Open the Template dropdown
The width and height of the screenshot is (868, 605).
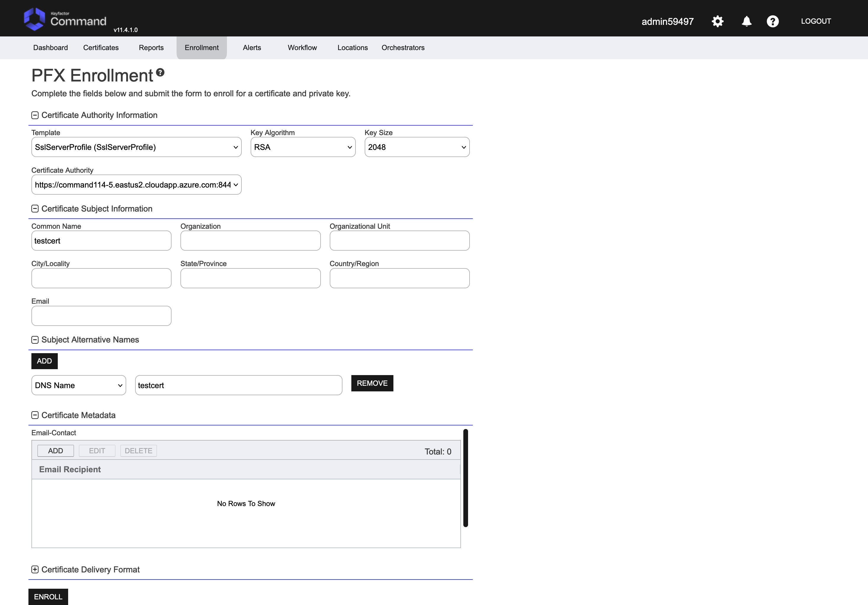[136, 147]
